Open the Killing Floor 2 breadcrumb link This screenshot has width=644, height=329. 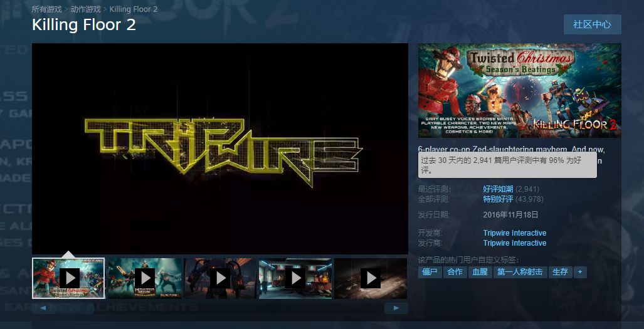[134, 9]
